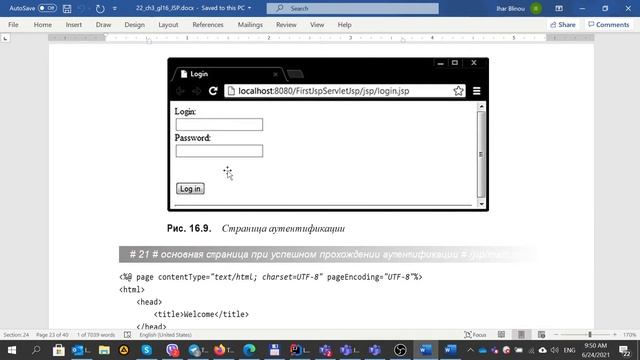Image resolution: width=640 pixels, height=360 pixels.
Task: Click the left indent marker on ruler
Action: (149, 40)
